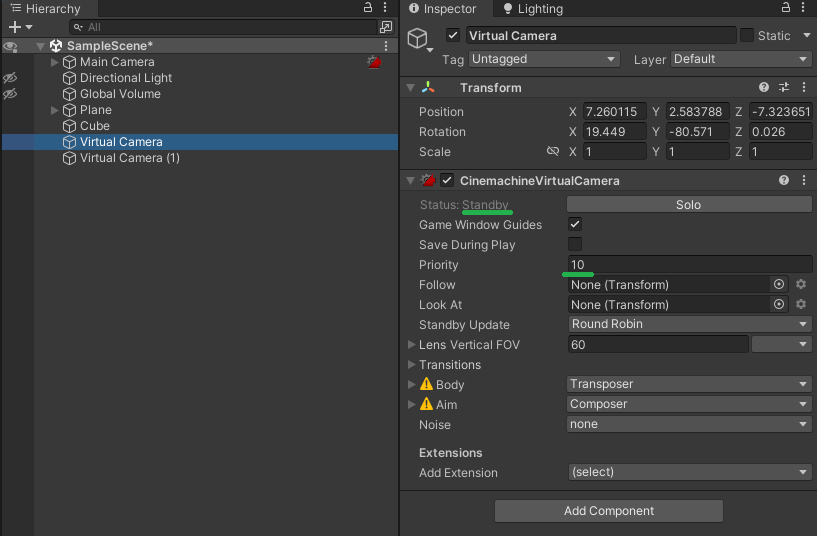Select Directional Light object
817x536 pixels.
pyautogui.click(x=126, y=78)
